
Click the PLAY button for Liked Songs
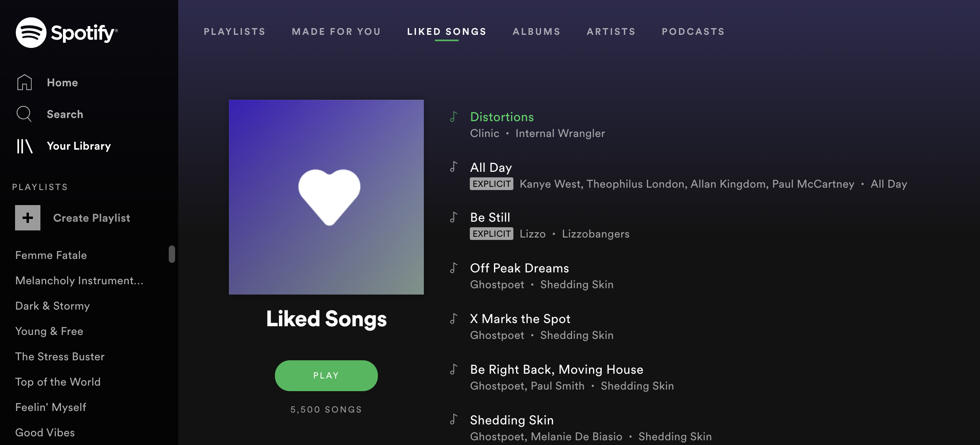(326, 375)
